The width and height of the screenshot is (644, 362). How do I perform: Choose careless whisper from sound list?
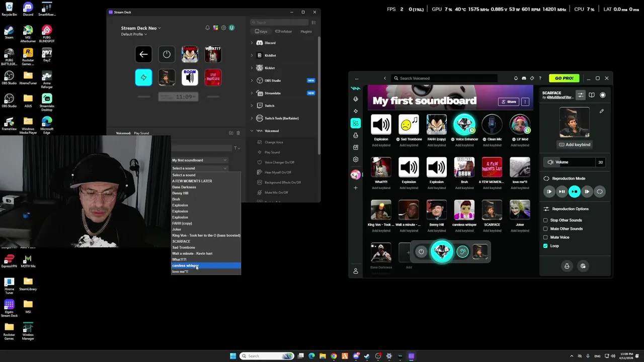coord(206,265)
